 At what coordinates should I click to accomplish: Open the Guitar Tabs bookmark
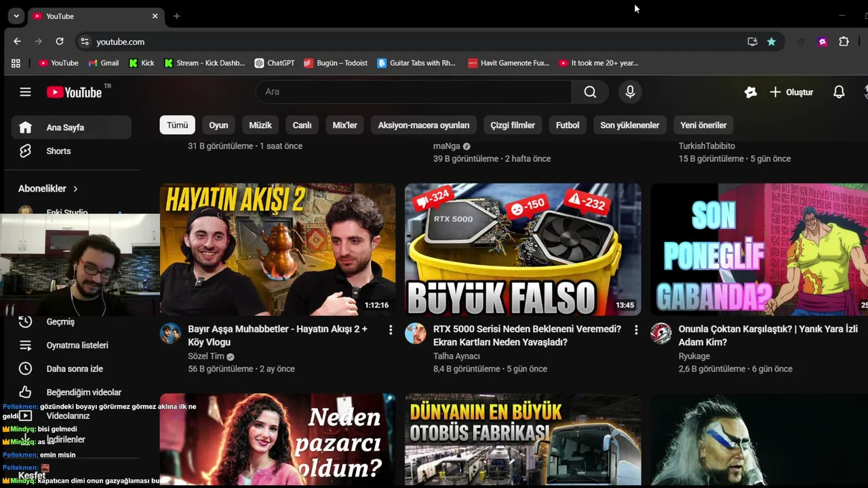coord(416,63)
